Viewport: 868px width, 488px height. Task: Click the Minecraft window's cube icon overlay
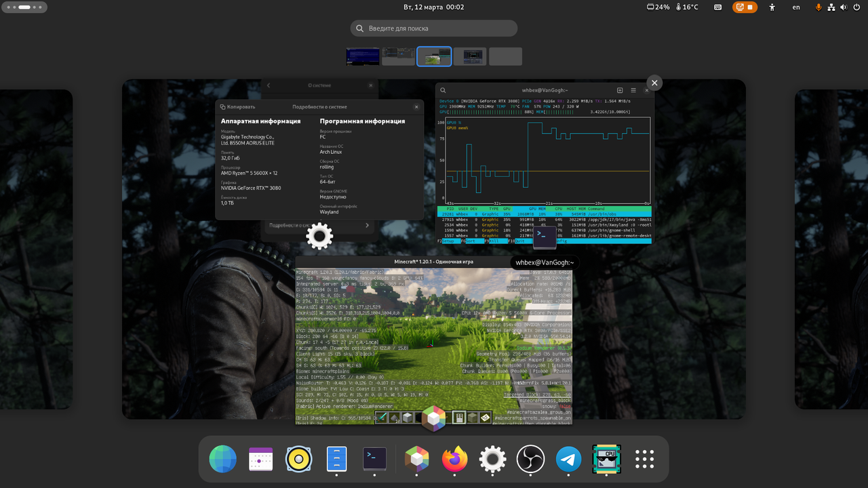pos(434,419)
